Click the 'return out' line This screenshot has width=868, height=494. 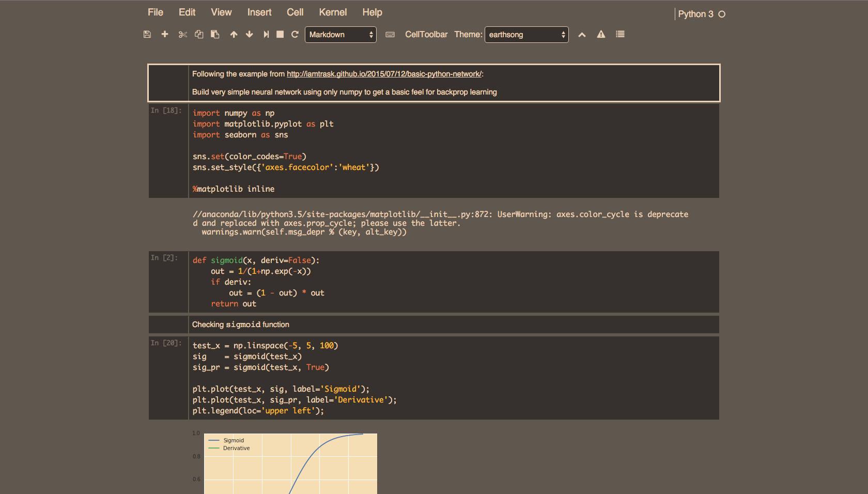tap(234, 304)
